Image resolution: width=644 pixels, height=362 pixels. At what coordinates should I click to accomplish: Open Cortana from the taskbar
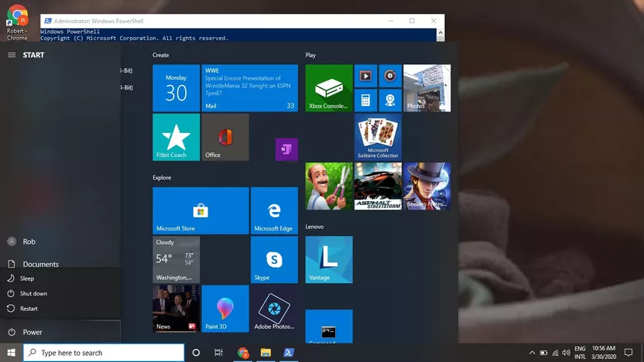[196, 353]
